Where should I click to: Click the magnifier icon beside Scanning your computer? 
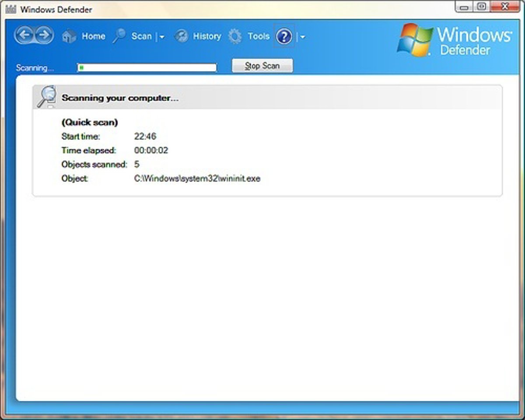46,97
